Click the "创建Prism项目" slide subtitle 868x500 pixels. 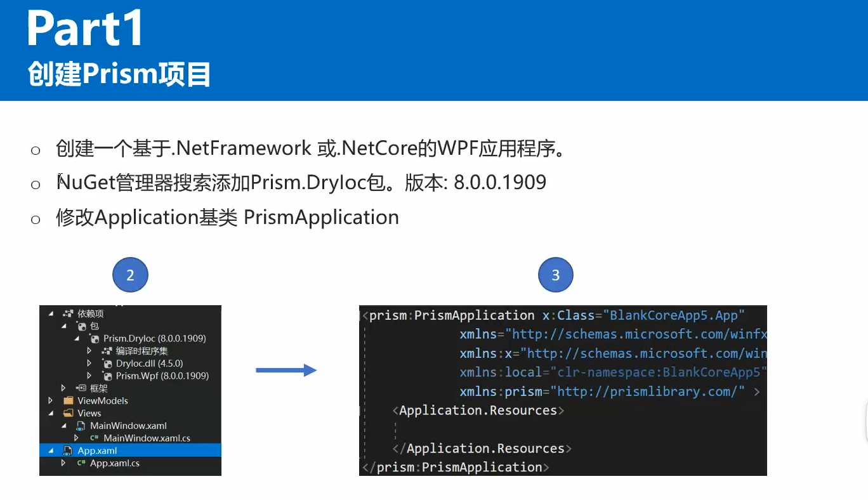(119, 75)
